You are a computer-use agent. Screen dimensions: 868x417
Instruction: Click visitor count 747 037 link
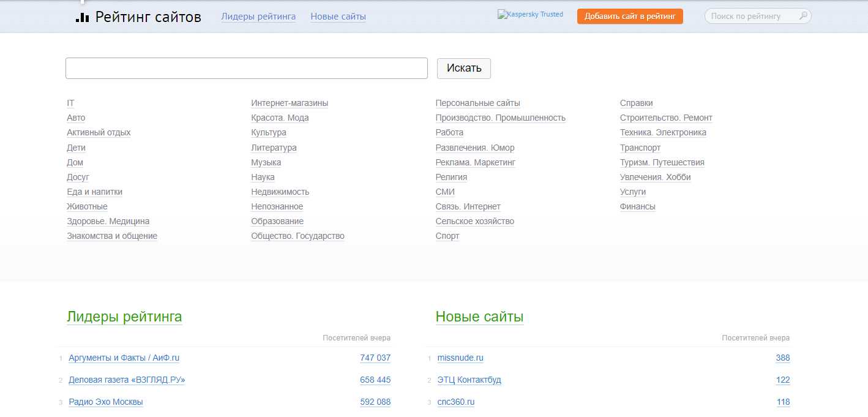[375, 358]
